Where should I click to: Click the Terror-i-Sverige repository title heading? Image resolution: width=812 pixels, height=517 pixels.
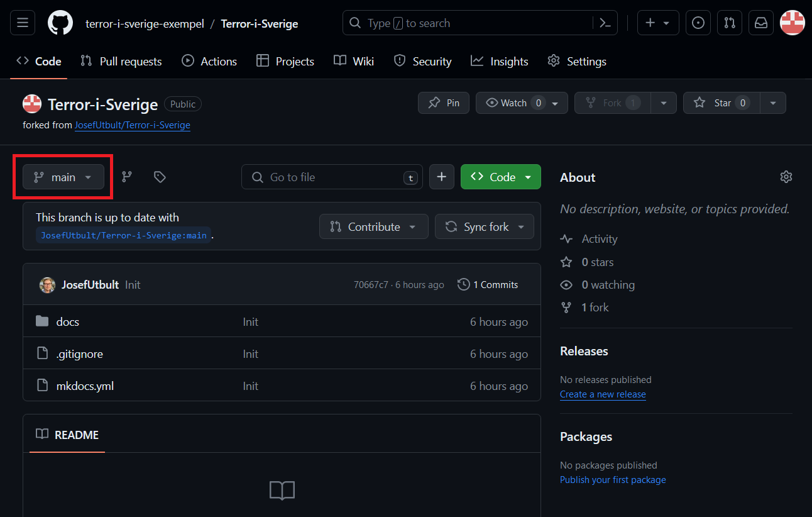click(x=103, y=104)
